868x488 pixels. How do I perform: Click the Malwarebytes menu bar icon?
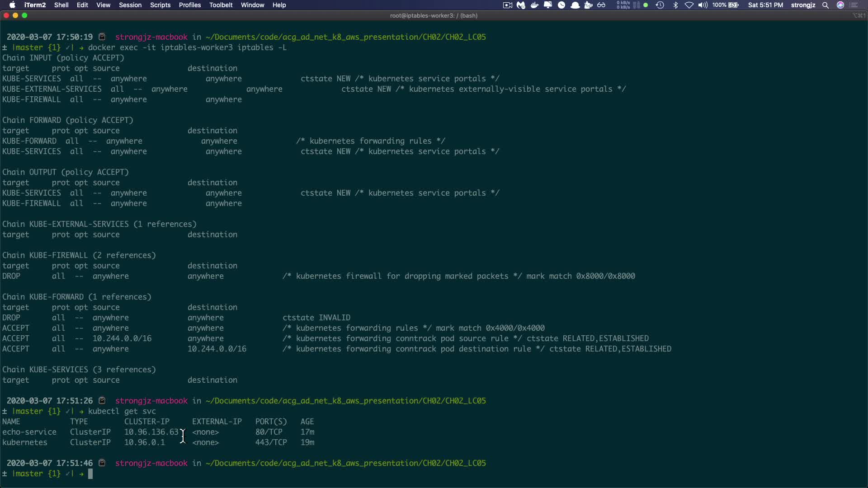(x=521, y=5)
